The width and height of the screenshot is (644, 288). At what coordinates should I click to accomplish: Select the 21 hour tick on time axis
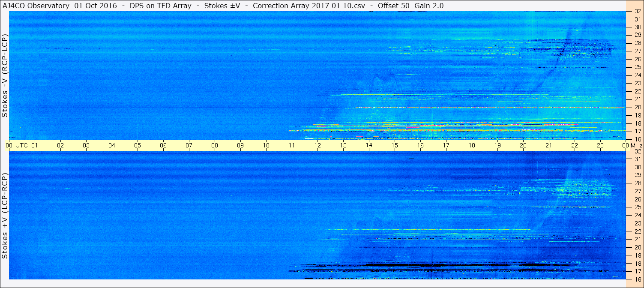[549, 145]
